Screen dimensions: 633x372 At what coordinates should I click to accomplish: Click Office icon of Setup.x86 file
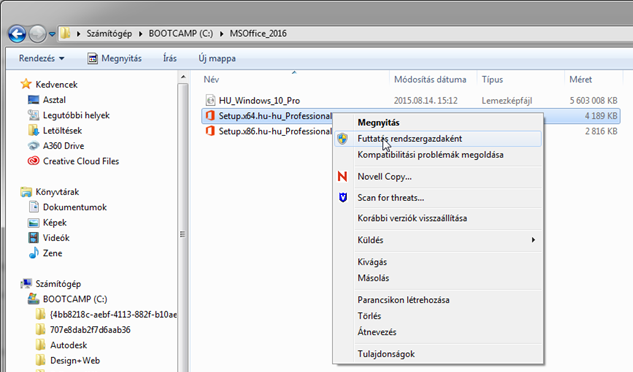(210, 131)
